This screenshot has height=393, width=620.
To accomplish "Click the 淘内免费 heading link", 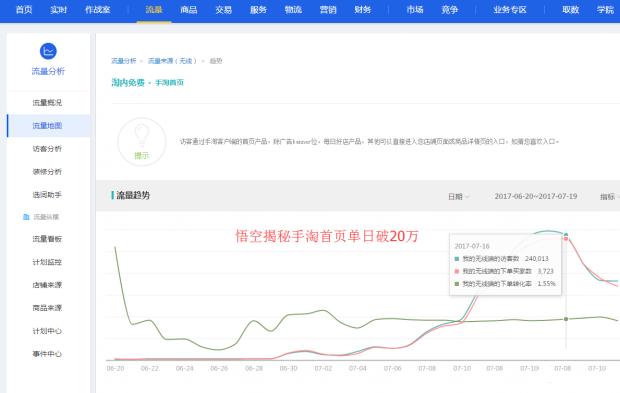I will coord(128,83).
